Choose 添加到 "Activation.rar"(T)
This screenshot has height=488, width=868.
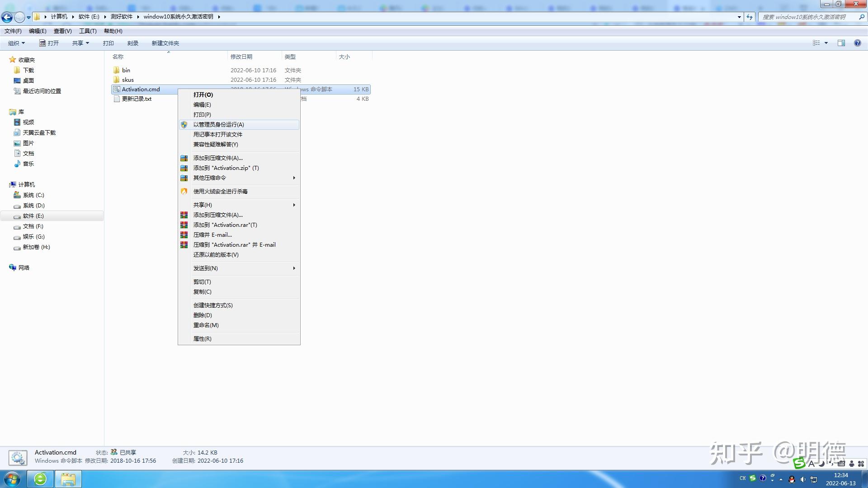pyautogui.click(x=239, y=225)
